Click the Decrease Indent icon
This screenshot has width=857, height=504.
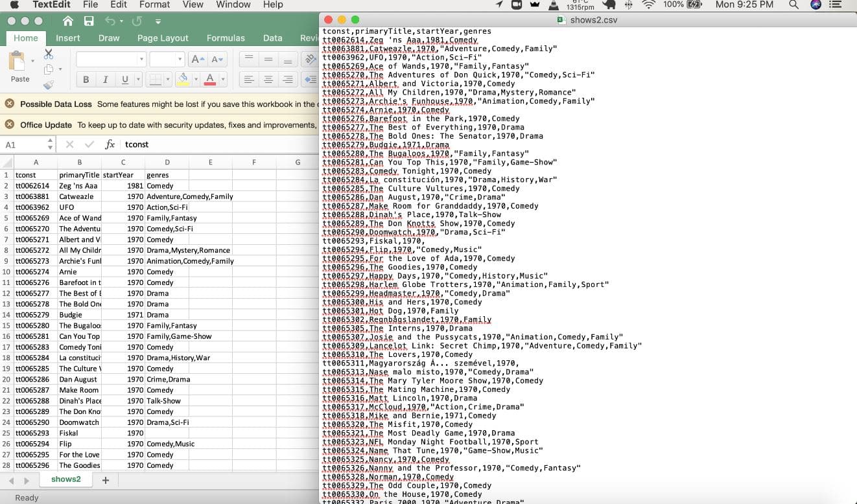311,80
